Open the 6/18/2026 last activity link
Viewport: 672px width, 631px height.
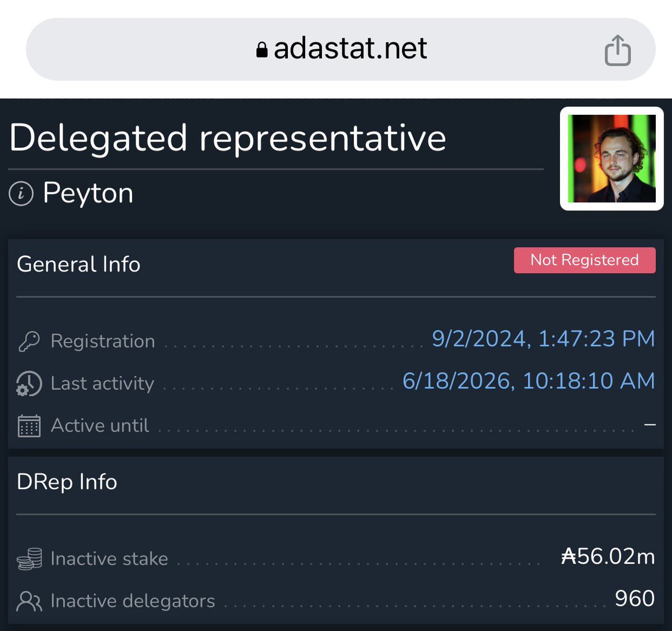click(529, 381)
